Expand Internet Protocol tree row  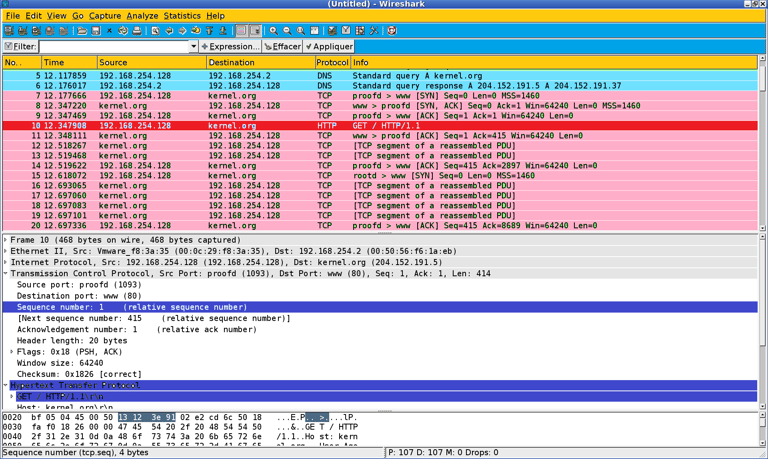click(6, 263)
